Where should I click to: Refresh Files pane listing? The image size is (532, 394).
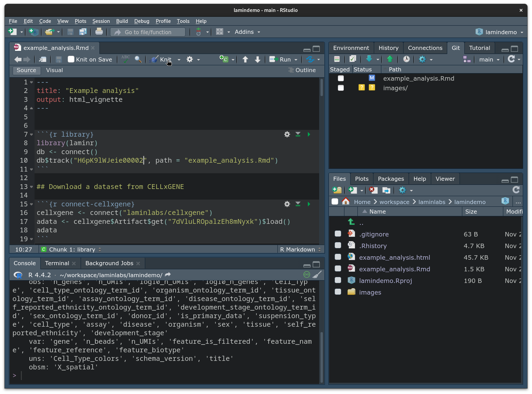[x=516, y=190]
